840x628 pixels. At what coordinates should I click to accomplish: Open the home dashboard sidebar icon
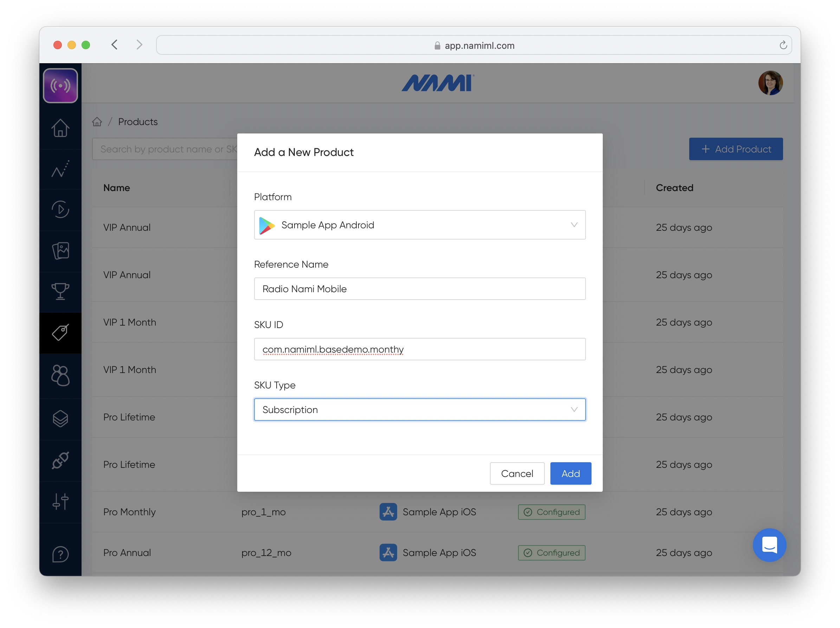60,128
